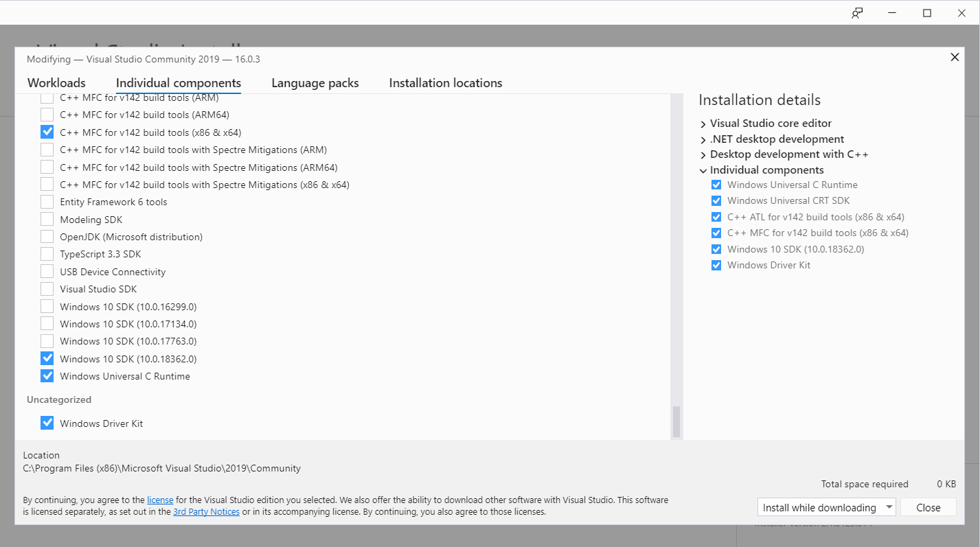
Task: Uncheck Windows Driver Kit in Installation details
Action: pyautogui.click(x=716, y=265)
